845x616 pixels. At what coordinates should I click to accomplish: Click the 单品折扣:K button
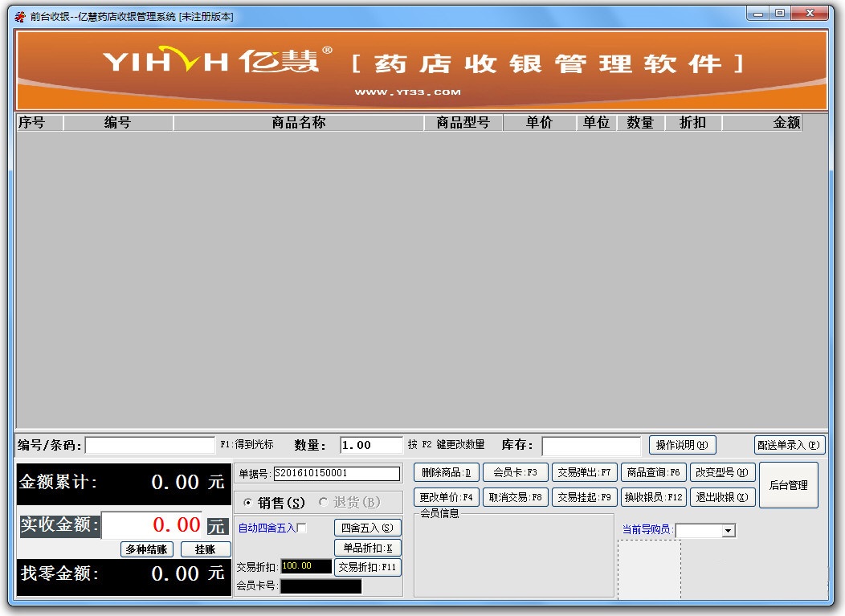368,548
